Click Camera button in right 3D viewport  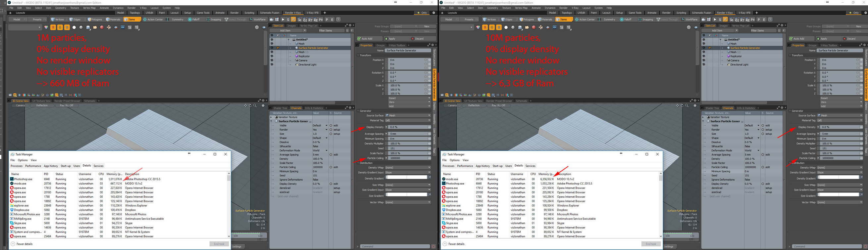click(x=452, y=105)
